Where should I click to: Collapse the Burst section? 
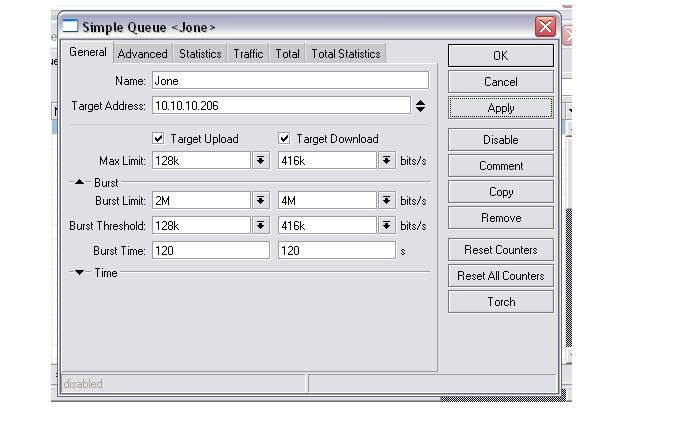click(80, 182)
